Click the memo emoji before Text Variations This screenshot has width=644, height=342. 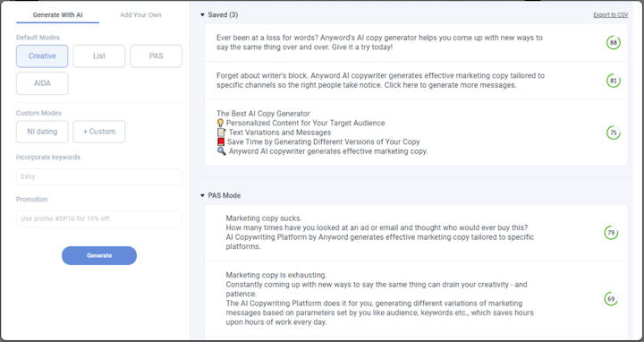pos(222,133)
